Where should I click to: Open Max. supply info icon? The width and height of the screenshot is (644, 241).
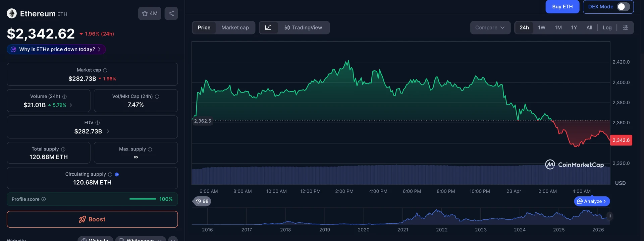point(150,149)
